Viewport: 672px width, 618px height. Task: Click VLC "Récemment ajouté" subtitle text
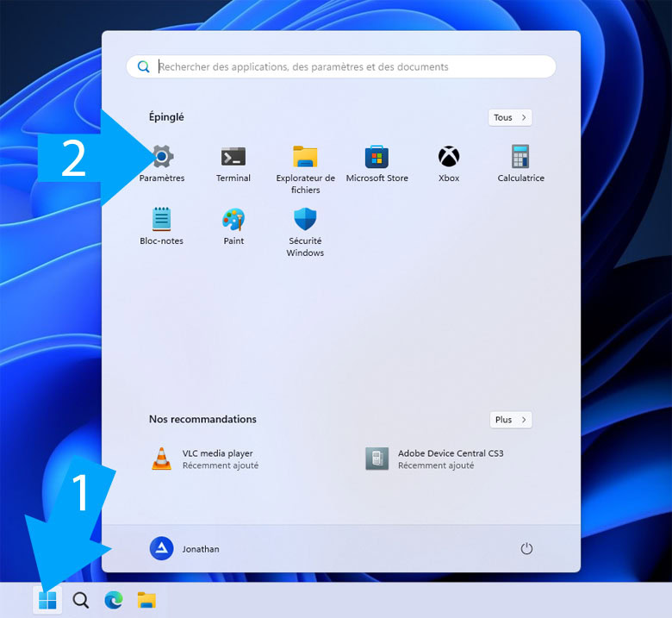[x=221, y=465]
